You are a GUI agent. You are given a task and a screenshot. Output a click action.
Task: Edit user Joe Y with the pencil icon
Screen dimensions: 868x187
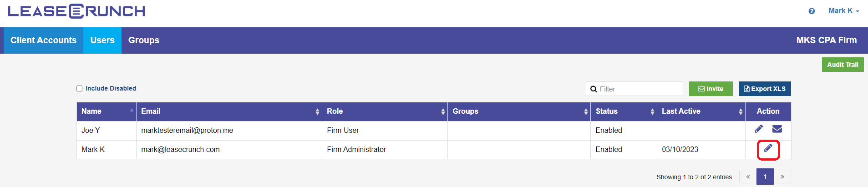pos(759,129)
